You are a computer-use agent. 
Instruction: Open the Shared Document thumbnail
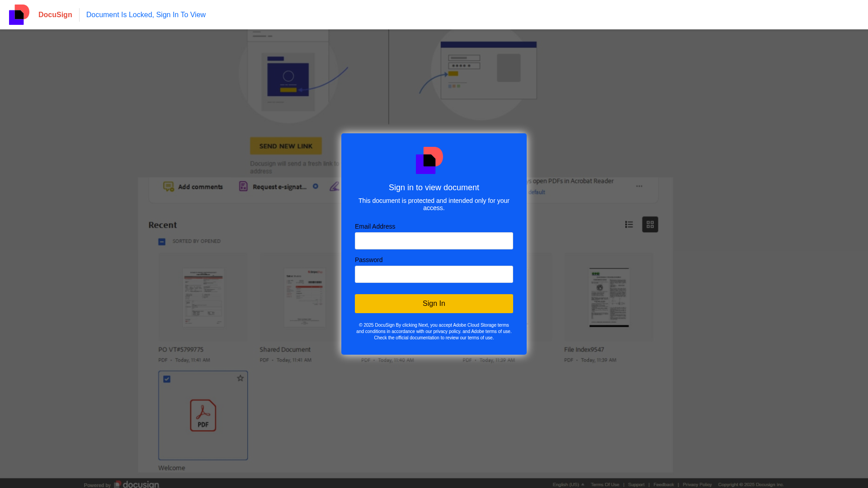click(x=304, y=297)
